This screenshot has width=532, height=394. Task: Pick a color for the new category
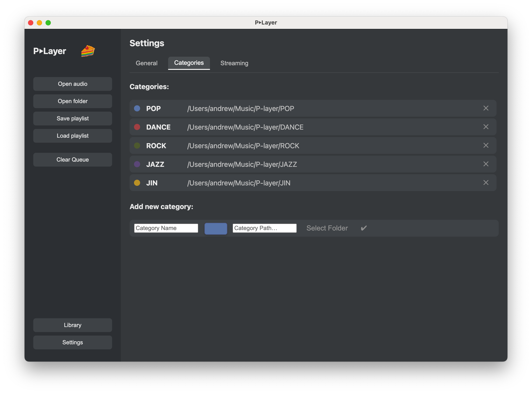pos(216,228)
